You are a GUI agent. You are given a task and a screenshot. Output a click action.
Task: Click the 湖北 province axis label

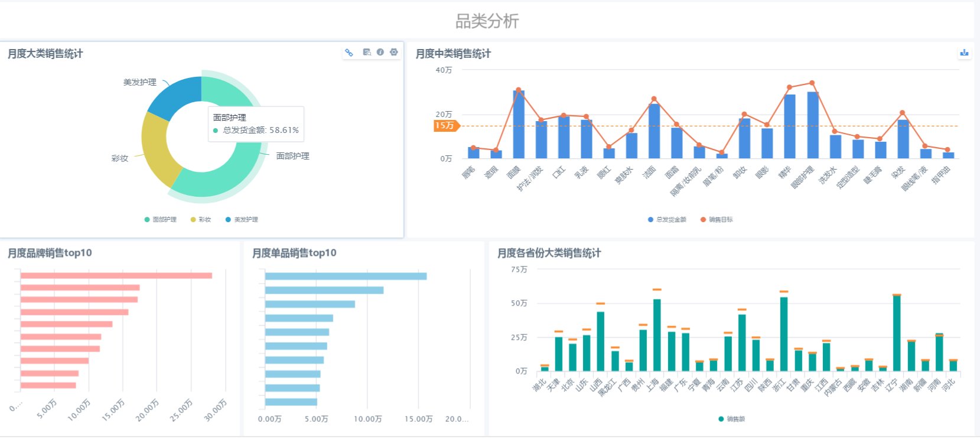pyautogui.click(x=539, y=385)
